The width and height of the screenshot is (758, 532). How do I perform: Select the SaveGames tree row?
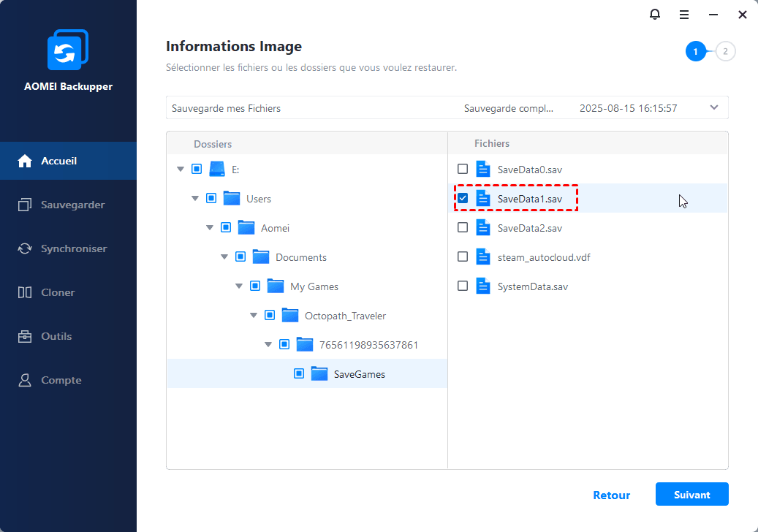[x=307, y=373]
